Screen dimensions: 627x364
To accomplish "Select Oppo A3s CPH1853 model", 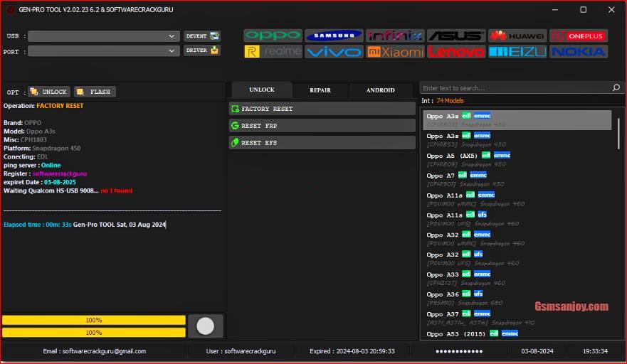I will (x=517, y=140).
